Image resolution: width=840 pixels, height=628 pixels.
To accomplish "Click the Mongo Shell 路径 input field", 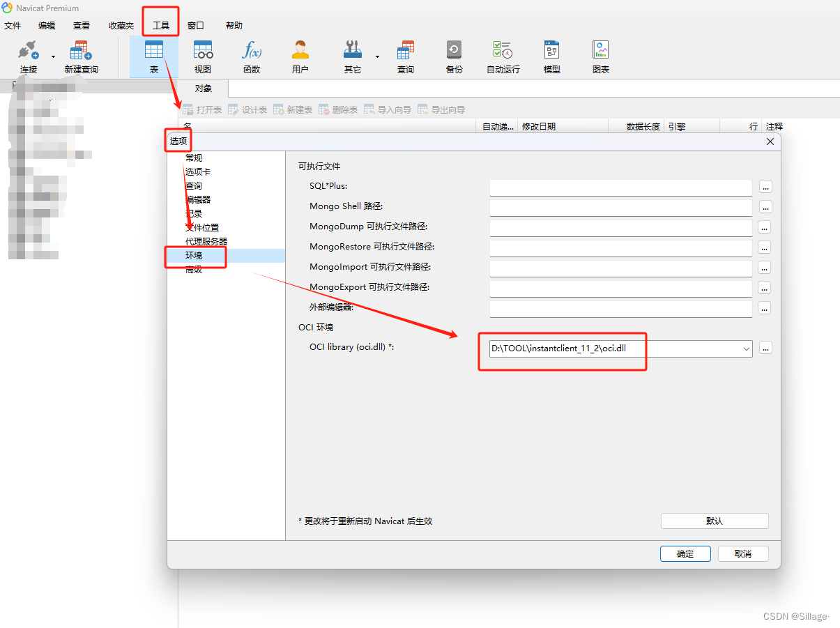I will click(x=621, y=207).
